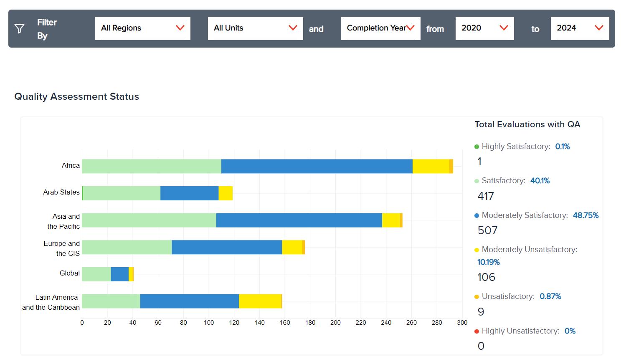
Task: Click the Moderately Satisfactory blue legend dot
Action: tap(477, 216)
